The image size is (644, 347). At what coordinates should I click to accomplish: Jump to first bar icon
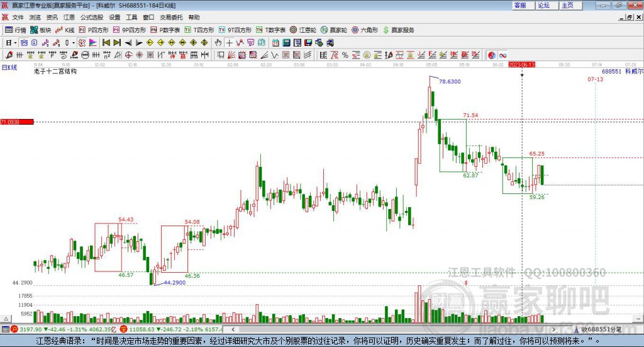click(x=106, y=43)
